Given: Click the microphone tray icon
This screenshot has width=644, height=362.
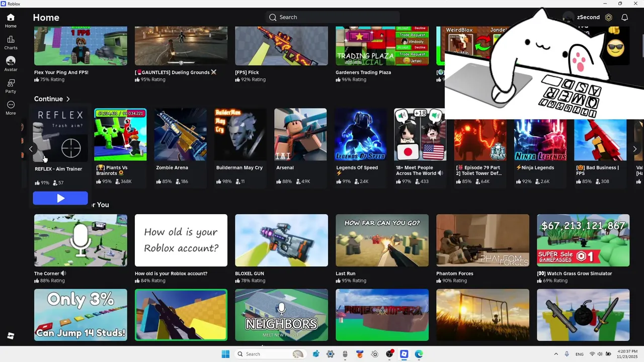Looking at the screenshot, I should tap(567, 354).
